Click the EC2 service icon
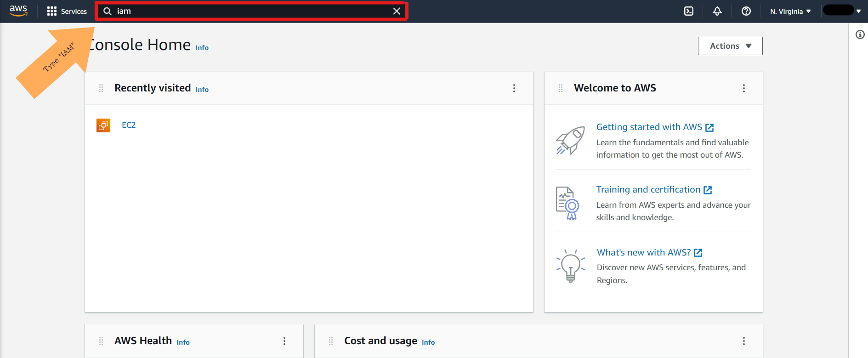This screenshot has width=868, height=358. (x=103, y=125)
